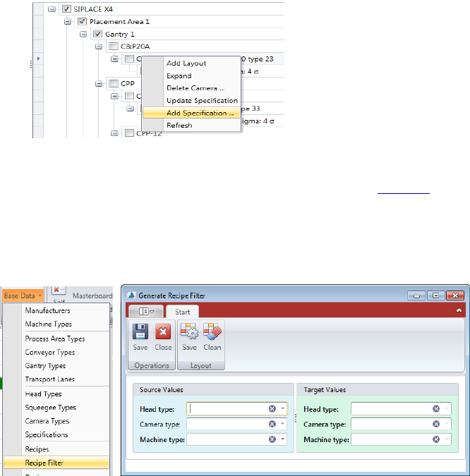Click the Save floppy disk icon in Operations
Image resolution: width=470 pixels, height=476 pixels.
coord(140,331)
